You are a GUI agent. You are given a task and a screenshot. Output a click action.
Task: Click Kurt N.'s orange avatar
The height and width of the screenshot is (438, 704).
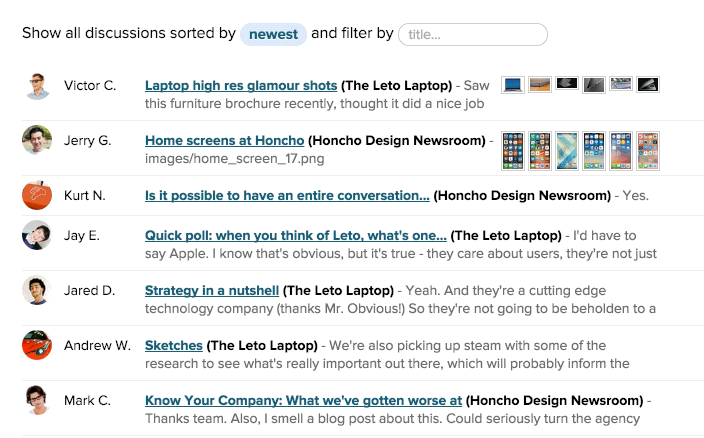(37, 195)
